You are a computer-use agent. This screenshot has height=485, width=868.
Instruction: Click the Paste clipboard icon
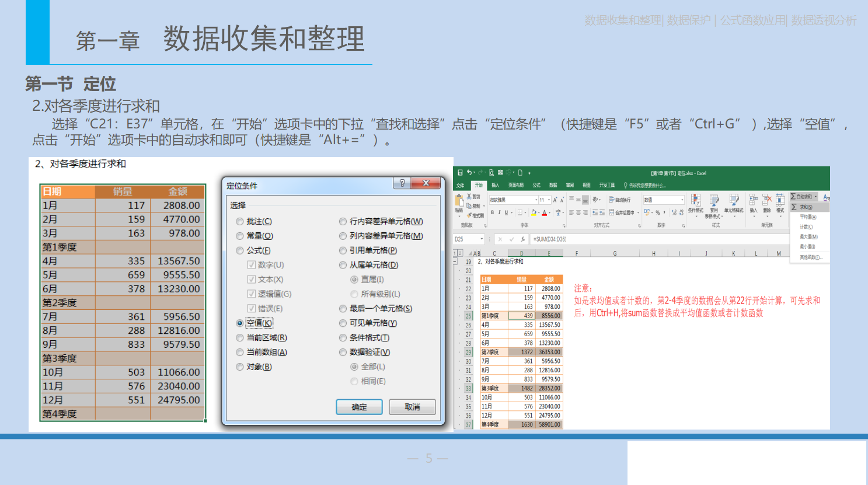(459, 200)
